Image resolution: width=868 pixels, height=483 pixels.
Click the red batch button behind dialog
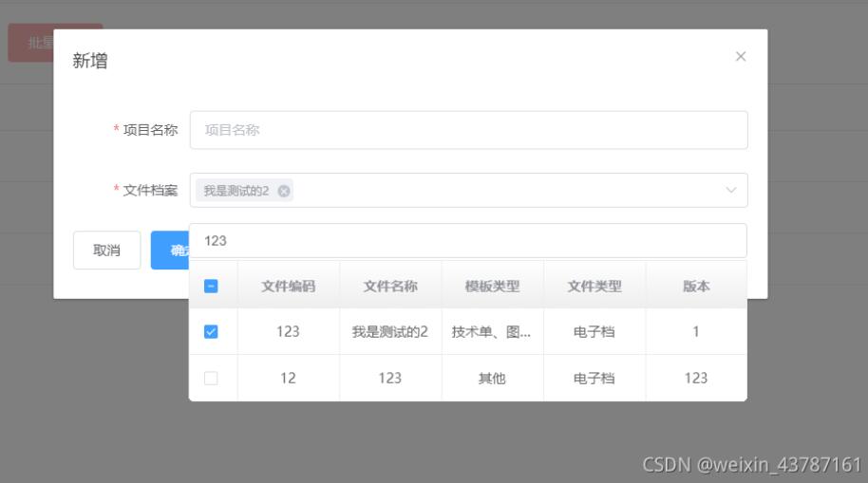coord(30,43)
